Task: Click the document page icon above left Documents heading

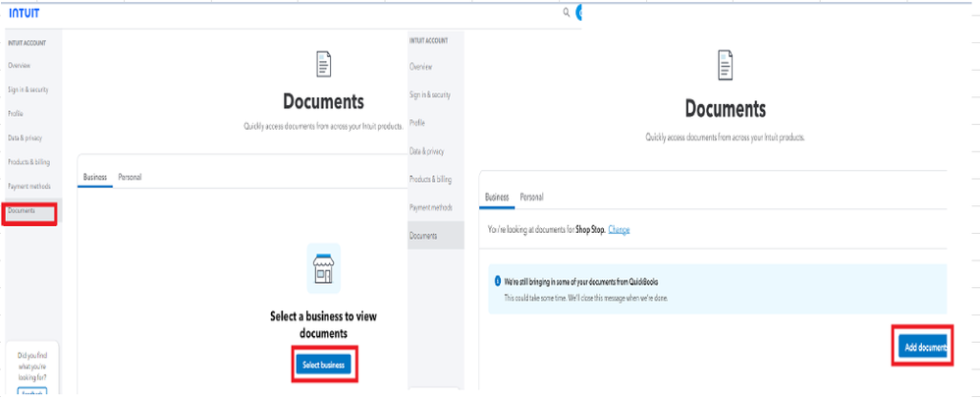Action: [324, 65]
